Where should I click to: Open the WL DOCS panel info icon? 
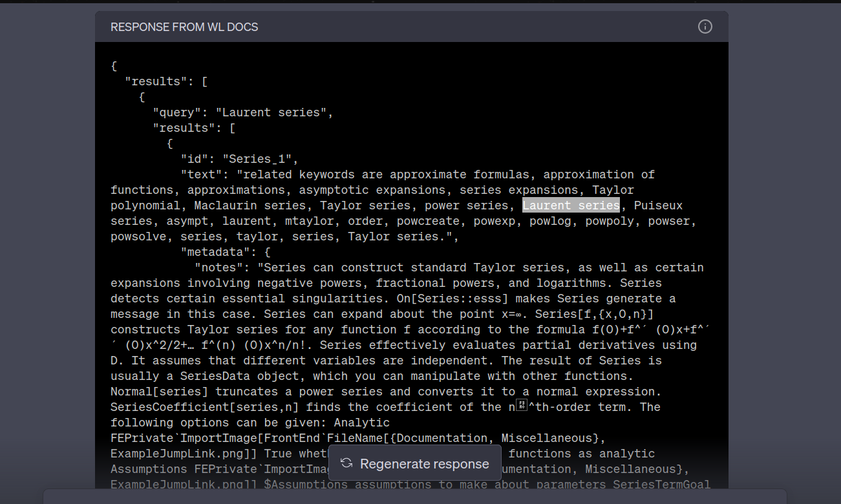[705, 26]
